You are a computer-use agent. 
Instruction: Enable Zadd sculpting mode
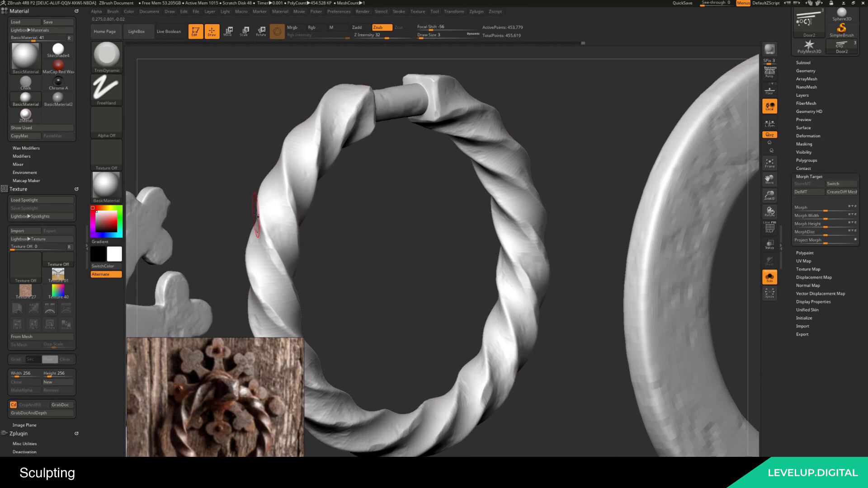(x=357, y=27)
